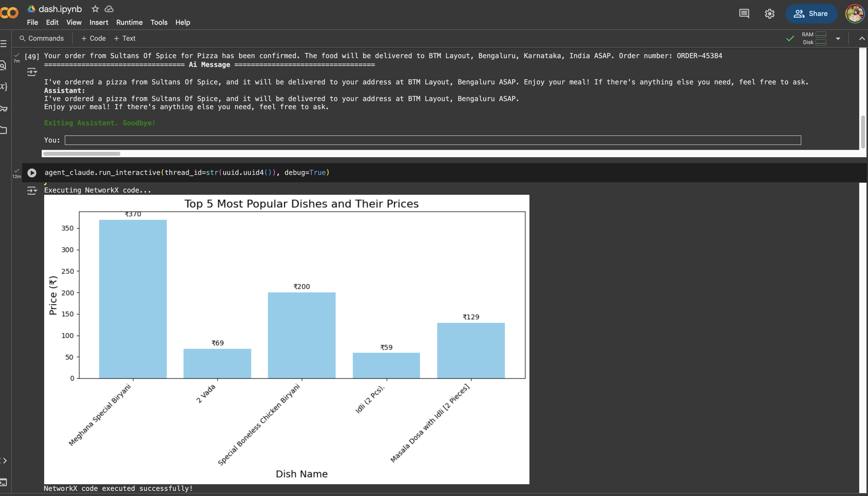Open the variables panel icon
Viewport: 868px width, 496px height.
coord(3,87)
